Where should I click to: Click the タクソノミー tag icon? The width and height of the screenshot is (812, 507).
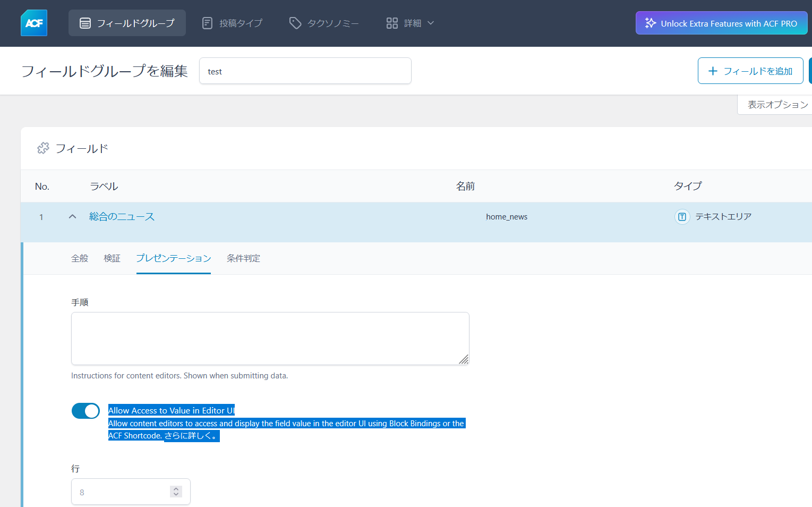295,23
